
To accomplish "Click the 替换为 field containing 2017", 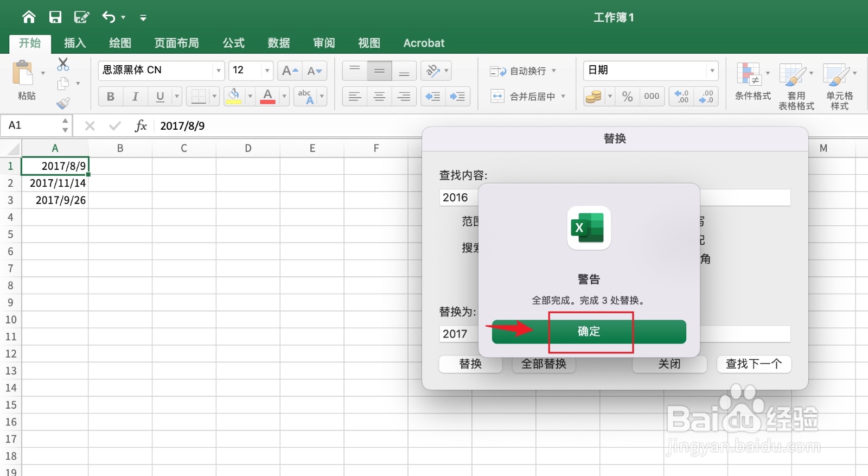I will click(615, 334).
